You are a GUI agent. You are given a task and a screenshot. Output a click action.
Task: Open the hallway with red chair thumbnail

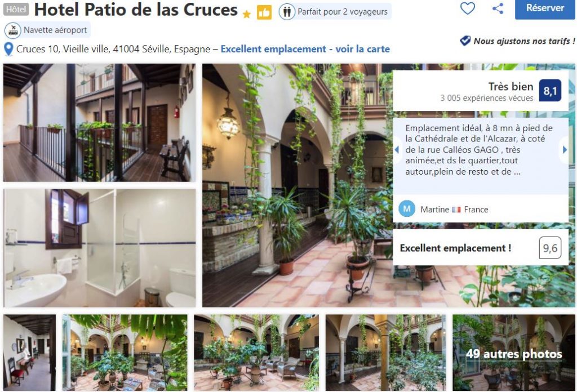click(x=29, y=352)
